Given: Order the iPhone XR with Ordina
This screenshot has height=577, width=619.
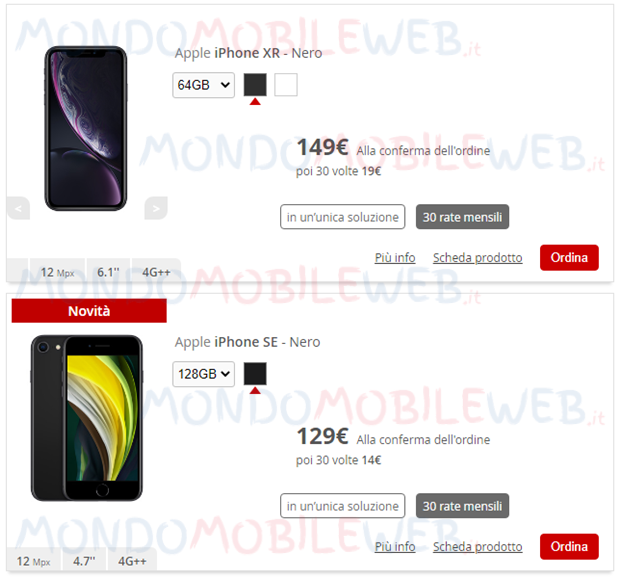Looking at the screenshot, I should (x=569, y=258).
